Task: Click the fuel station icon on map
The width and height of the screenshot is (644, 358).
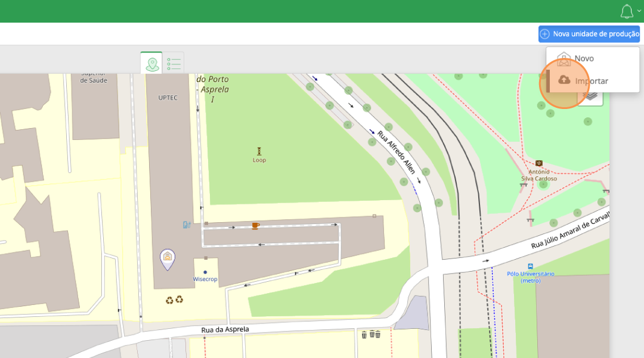Action: (x=186, y=225)
